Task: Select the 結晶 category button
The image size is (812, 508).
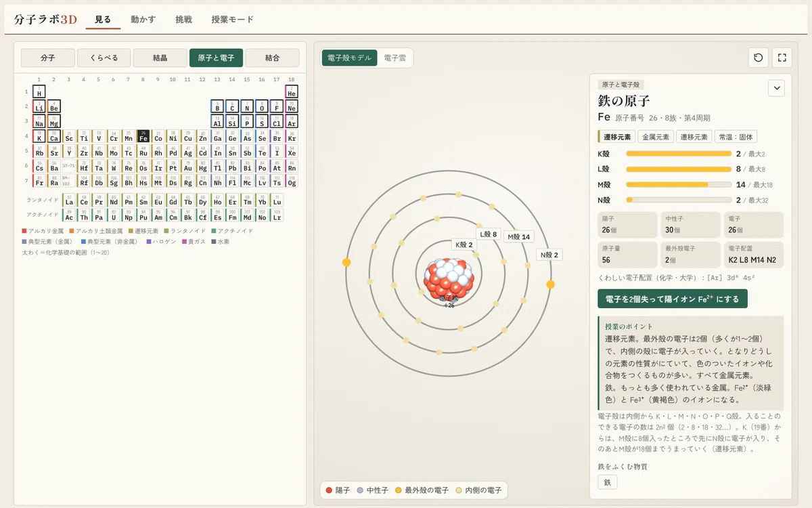Action: click(x=160, y=58)
